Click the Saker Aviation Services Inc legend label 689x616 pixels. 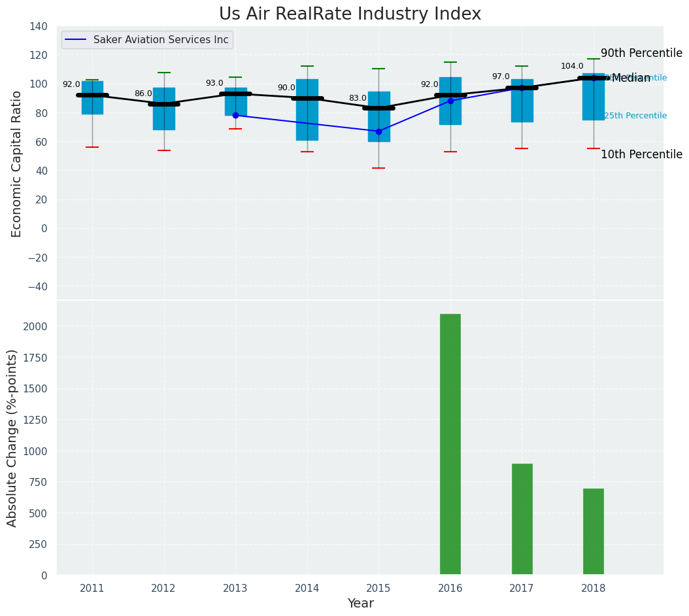[161, 40]
